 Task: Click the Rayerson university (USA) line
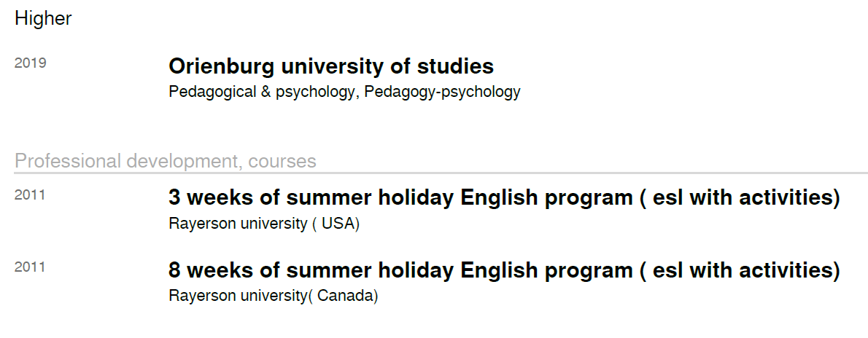tap(264, 224)
